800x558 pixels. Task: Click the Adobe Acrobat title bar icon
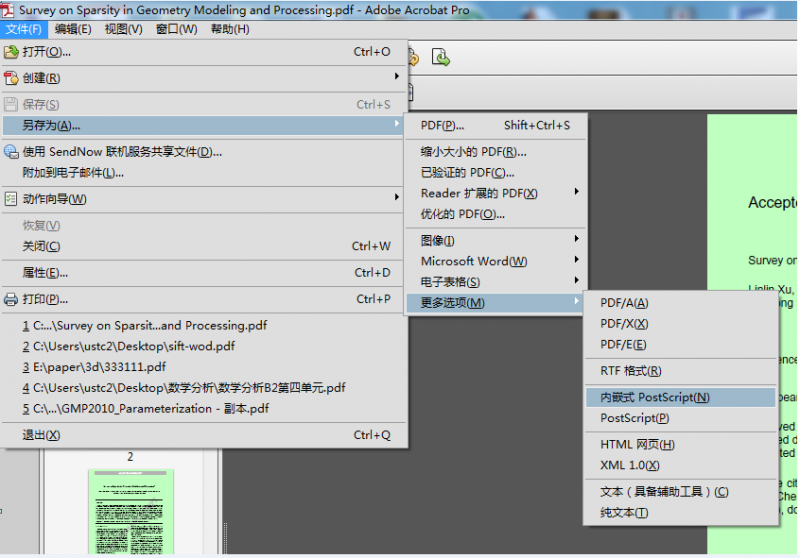pyautogui.click(x=7, y=10)
